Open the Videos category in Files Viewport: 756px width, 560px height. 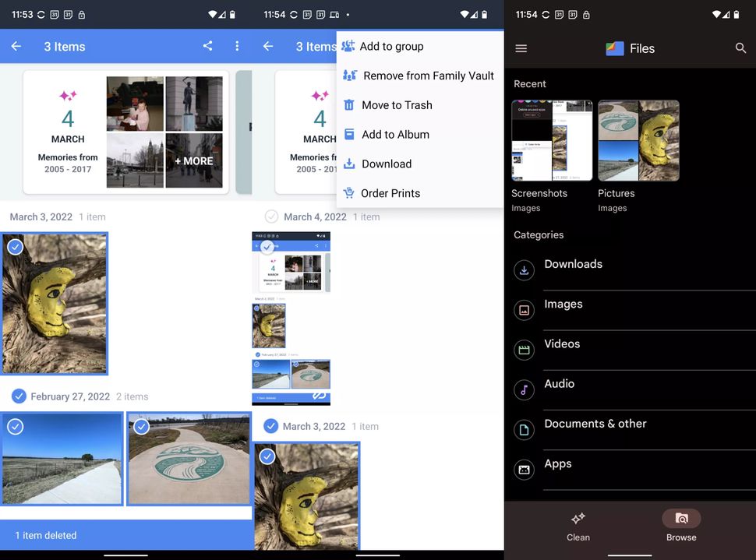pos(561,343)
